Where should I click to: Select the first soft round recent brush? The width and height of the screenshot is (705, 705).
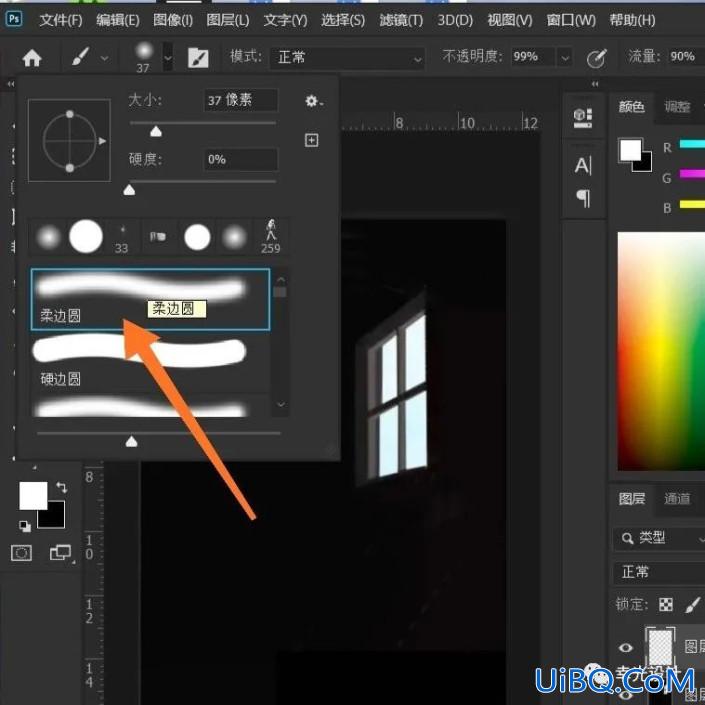[x=48, y=236]
